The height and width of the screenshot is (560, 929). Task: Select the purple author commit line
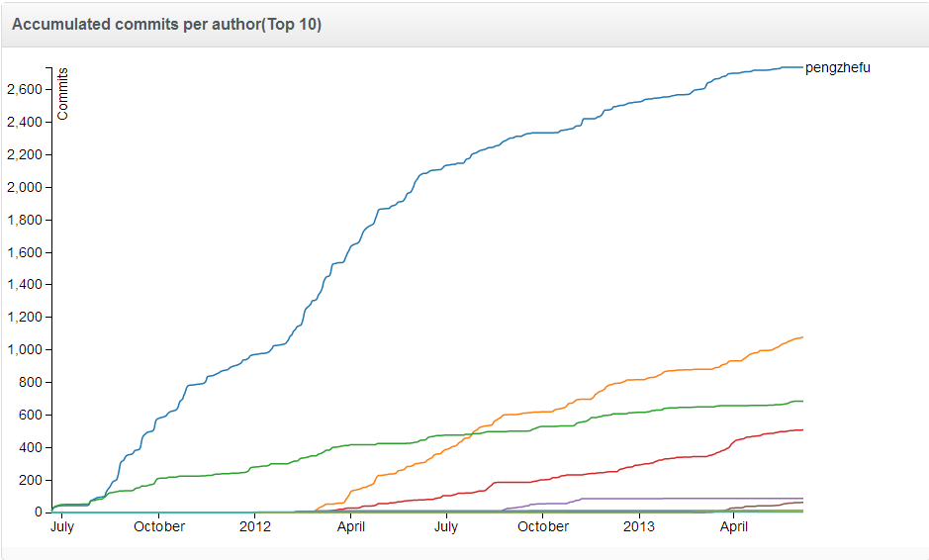point(693,498)
